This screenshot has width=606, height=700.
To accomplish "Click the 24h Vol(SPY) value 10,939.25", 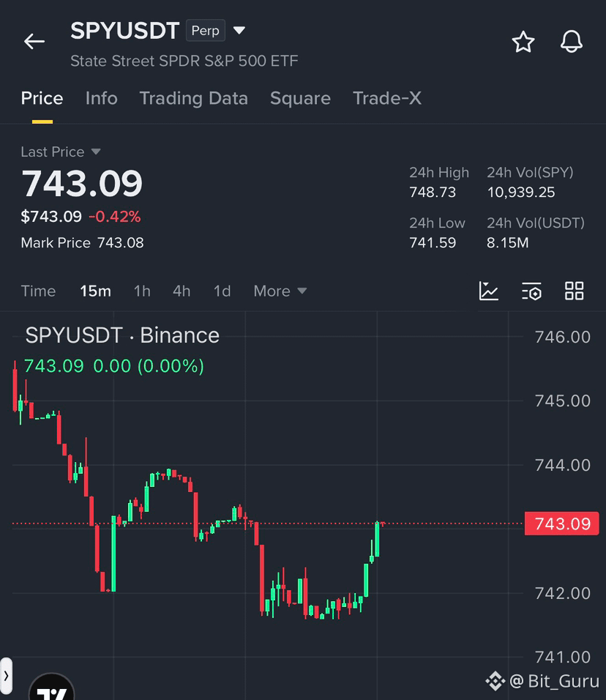I will pyautogui.click(x=521, y=193).
